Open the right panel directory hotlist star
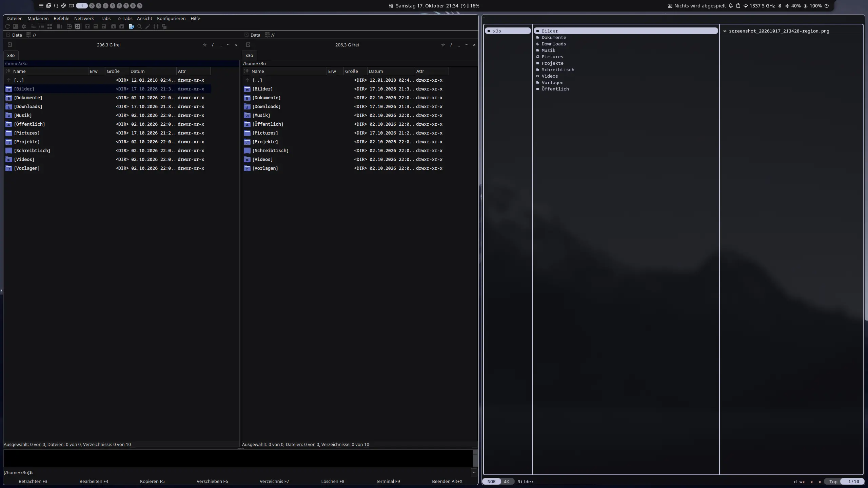This screenshot has width=868, height=488. [443, 45]
